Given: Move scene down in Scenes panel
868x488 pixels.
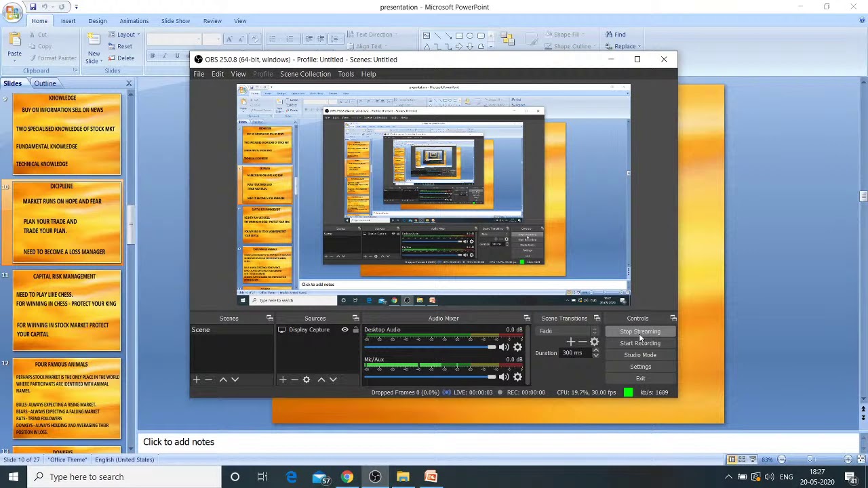Looking at the screenshot, I should tap(235, 380).
